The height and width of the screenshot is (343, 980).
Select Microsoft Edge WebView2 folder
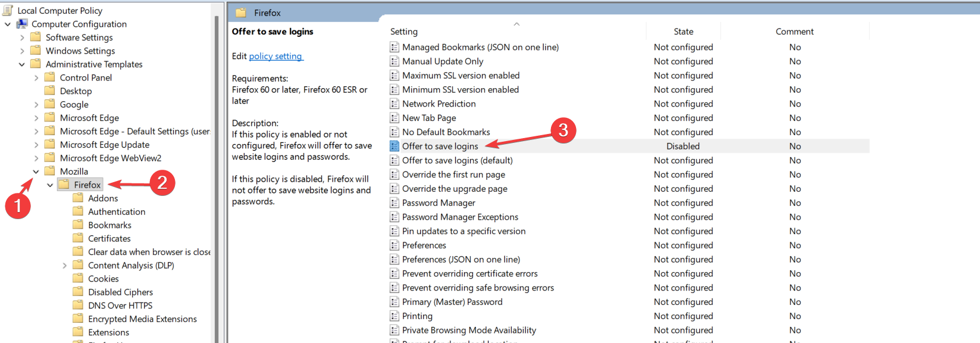[111, 158]
